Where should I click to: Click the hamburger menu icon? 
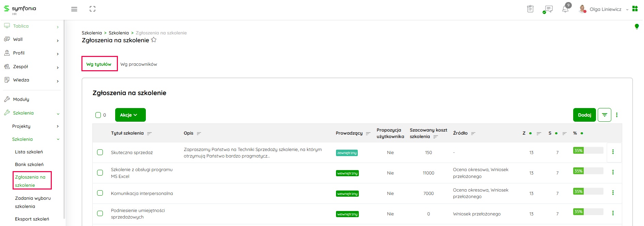[74, 9]
